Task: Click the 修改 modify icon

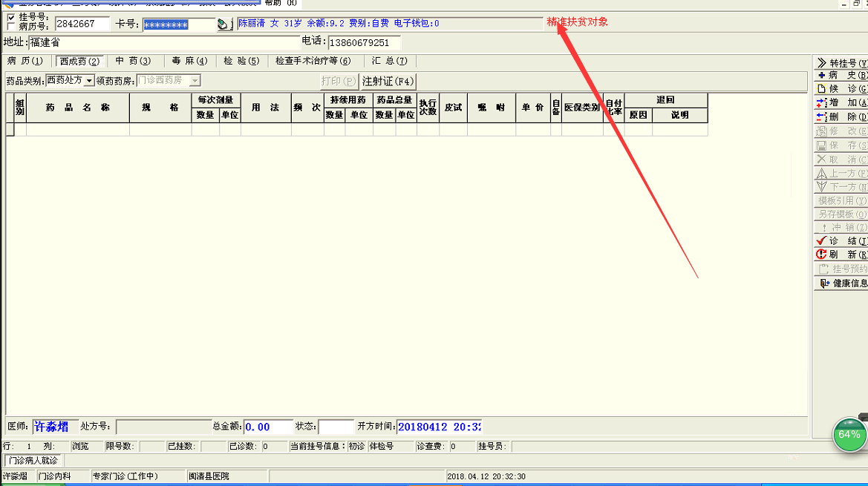Action: [822, 131]
